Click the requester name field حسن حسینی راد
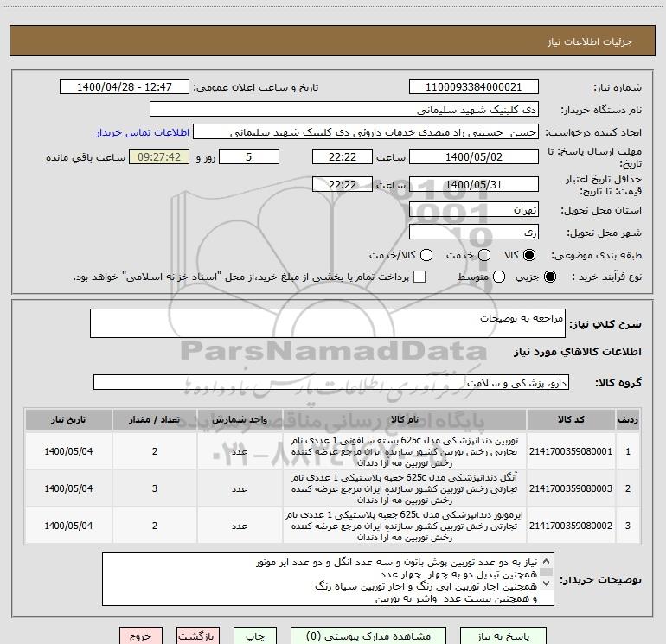The image size is (666, 644). [366, 132]
